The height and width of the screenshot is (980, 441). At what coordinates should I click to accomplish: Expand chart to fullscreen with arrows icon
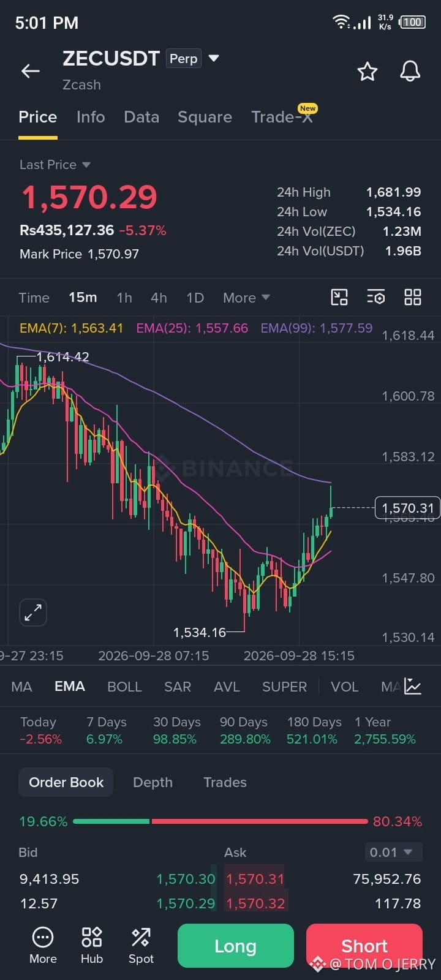pos(33,612)
